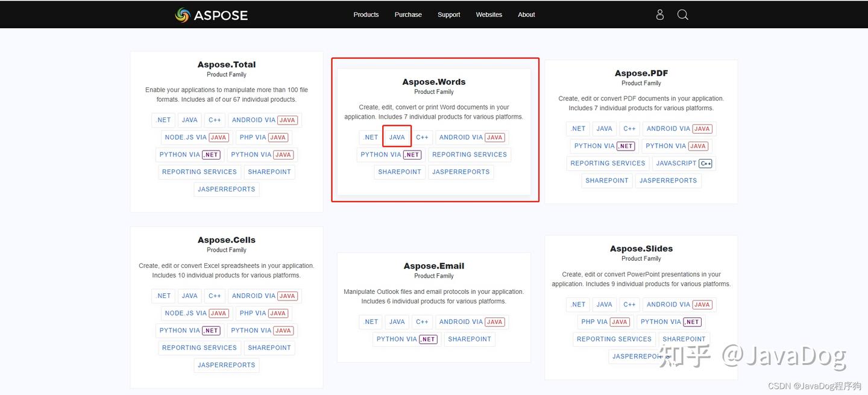Screen dimensions: 868x395
Task: Select .NET under Aspose.Words
Action: [x=371, y=137]
